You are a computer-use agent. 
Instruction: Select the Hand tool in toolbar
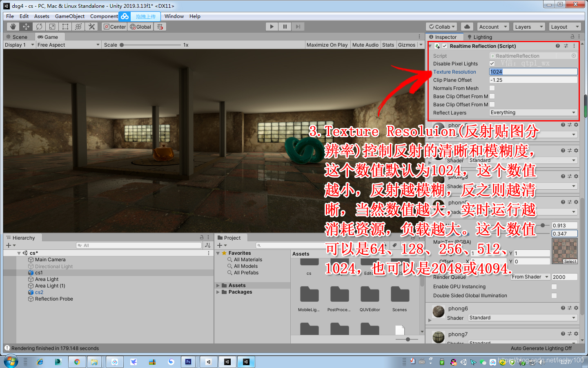click(13, 27)
